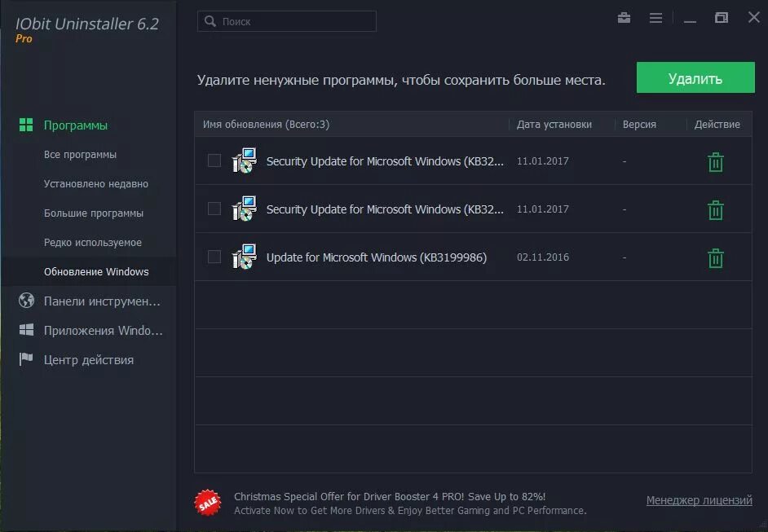
Task: Click Christmas Special Offer Driver Booster text
Action: point(390,496)
